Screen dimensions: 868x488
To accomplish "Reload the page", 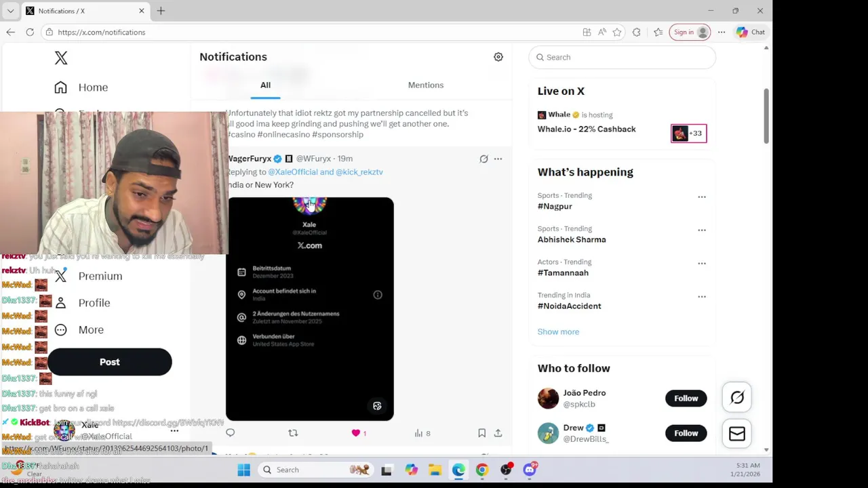I will tap(30, 33).
